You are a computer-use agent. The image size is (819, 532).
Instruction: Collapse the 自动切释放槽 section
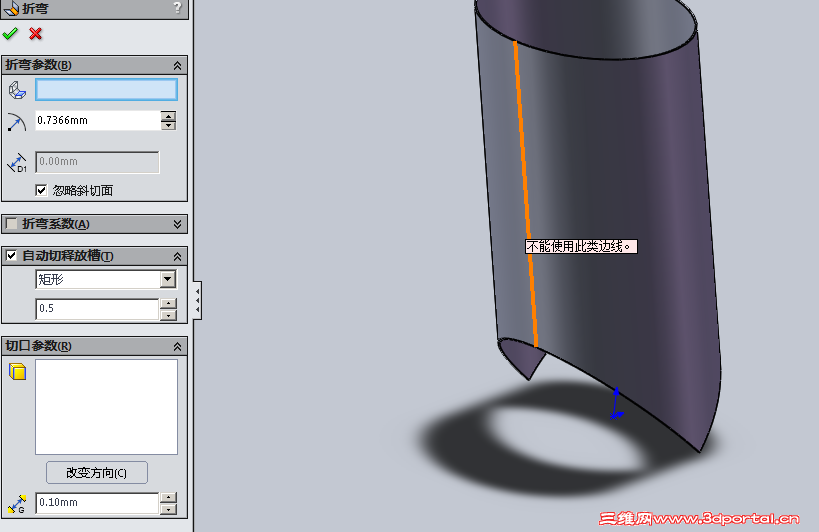click(x=178, y=256)
